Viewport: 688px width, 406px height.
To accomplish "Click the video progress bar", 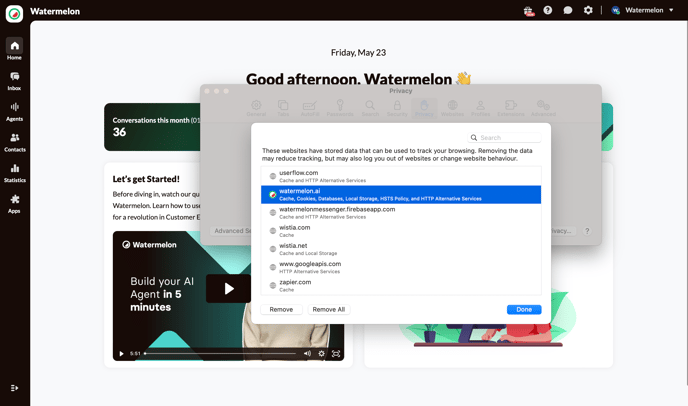I will point(220,353).
